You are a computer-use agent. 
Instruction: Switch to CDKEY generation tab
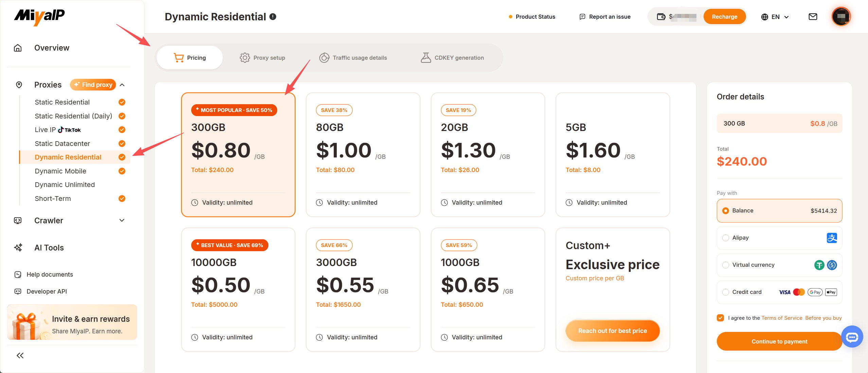(452, 58)
